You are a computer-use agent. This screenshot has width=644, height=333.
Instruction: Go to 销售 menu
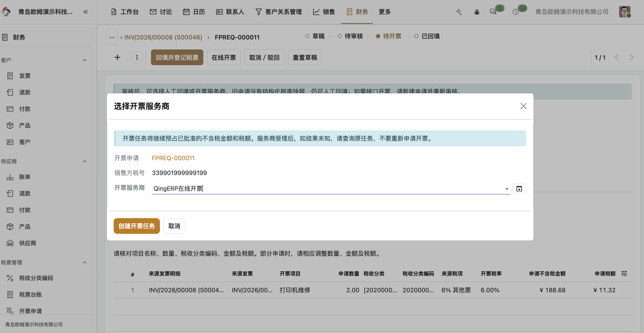(x=324, y=12)
